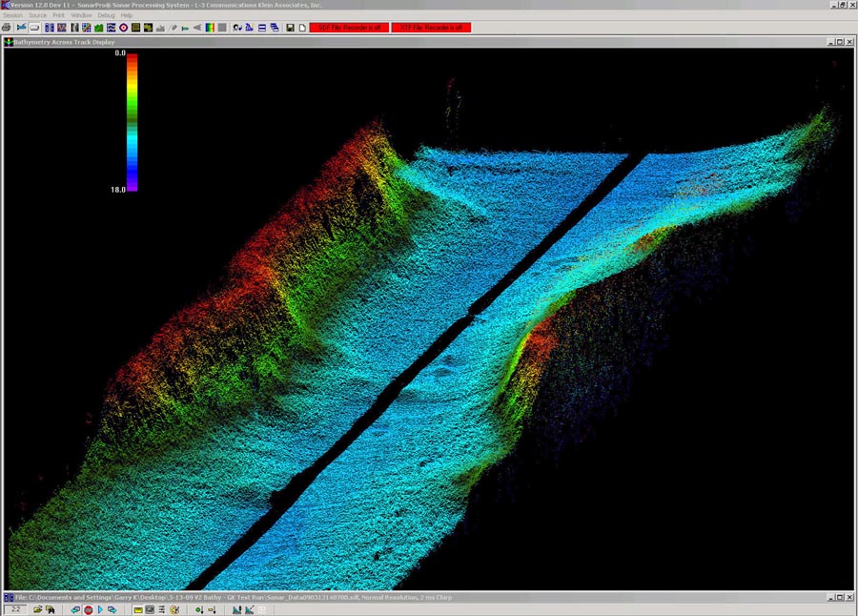This screenshot has height=616, width=858.
Task: Maximize the Bathymetry Across Track Display window
Action: [840, 42]
